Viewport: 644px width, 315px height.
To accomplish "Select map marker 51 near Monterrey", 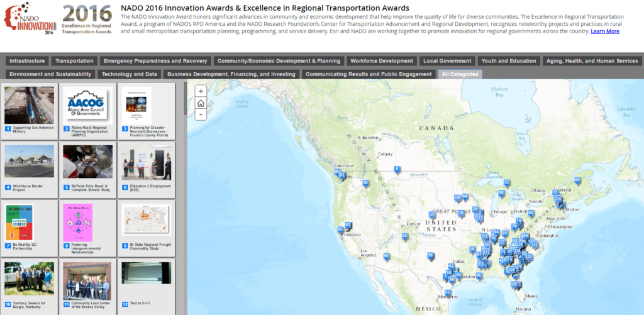I will pos(448,293).
